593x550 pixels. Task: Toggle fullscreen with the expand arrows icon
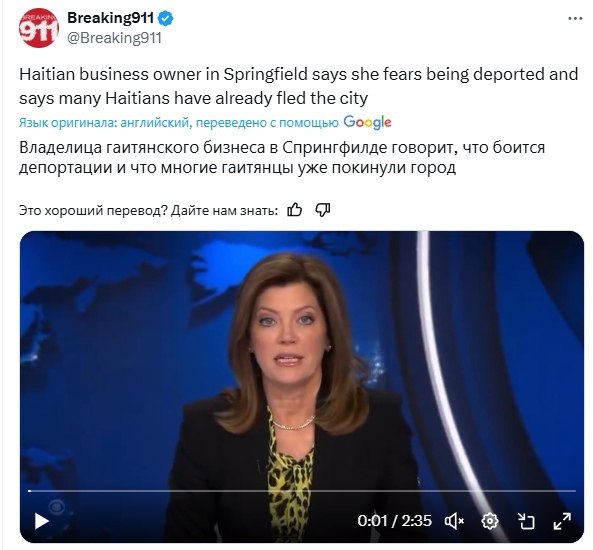tap(562, 521)
